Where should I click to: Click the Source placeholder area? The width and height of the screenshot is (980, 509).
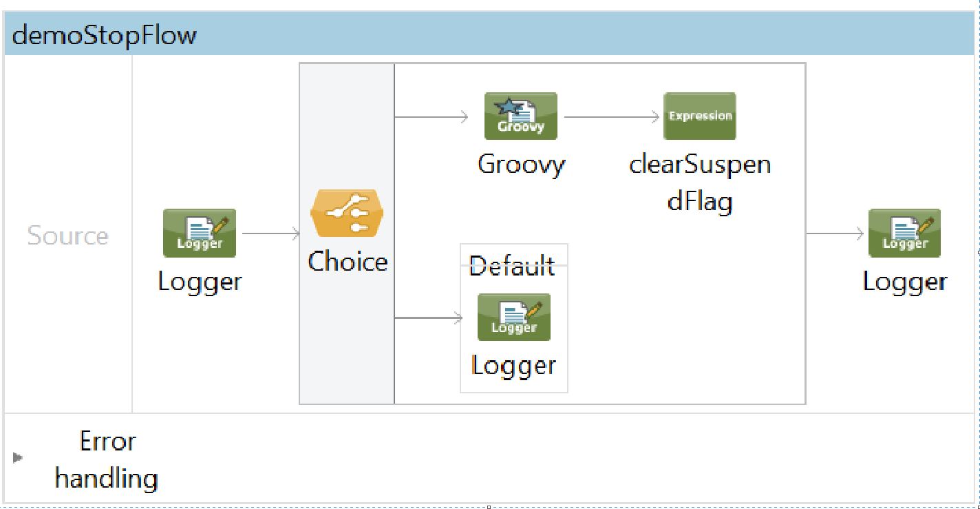tap(67, 236)
